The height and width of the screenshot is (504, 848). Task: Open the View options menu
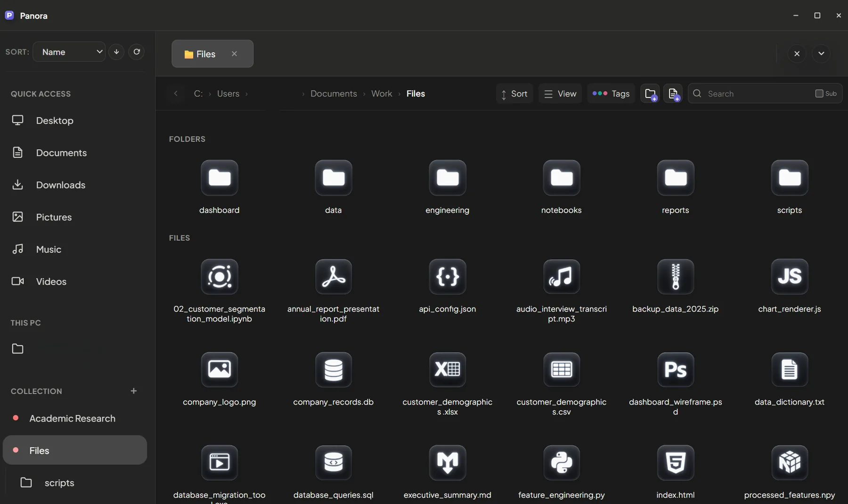coord(560,94)
